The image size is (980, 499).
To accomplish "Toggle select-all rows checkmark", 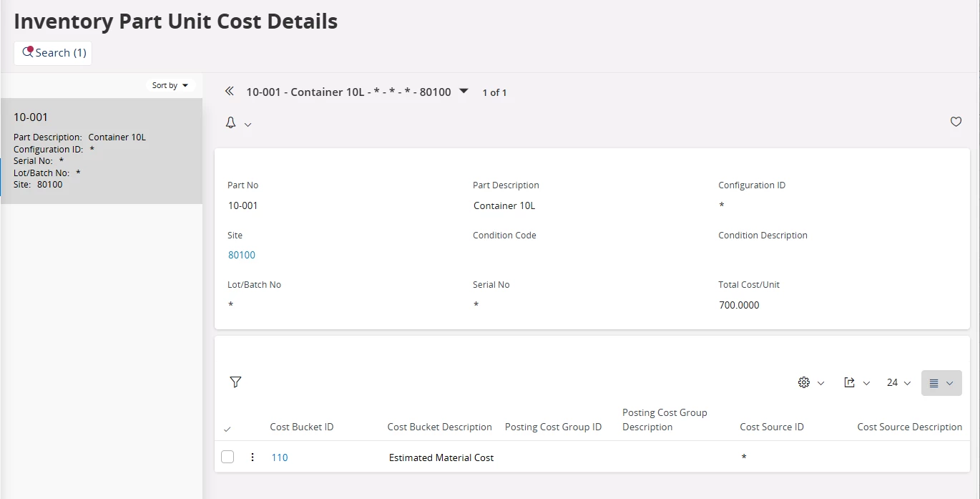I will (x=227, y=429).
